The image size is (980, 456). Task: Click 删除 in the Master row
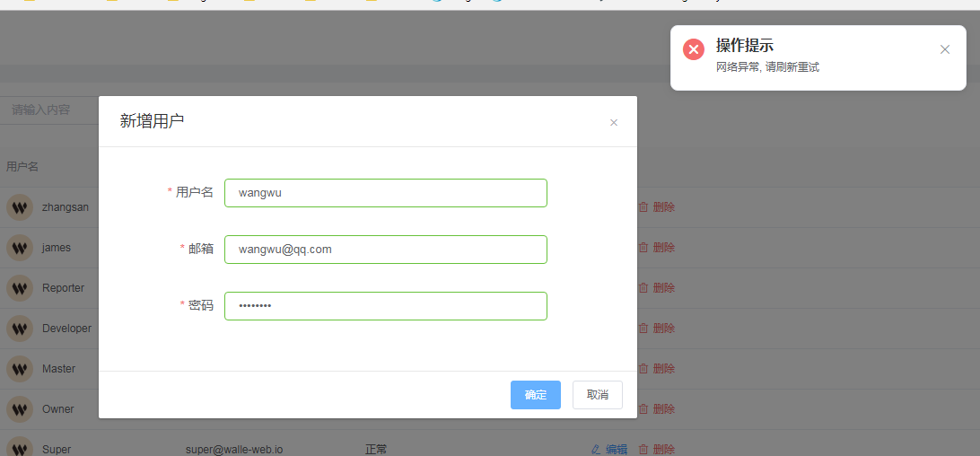[664, 368]
